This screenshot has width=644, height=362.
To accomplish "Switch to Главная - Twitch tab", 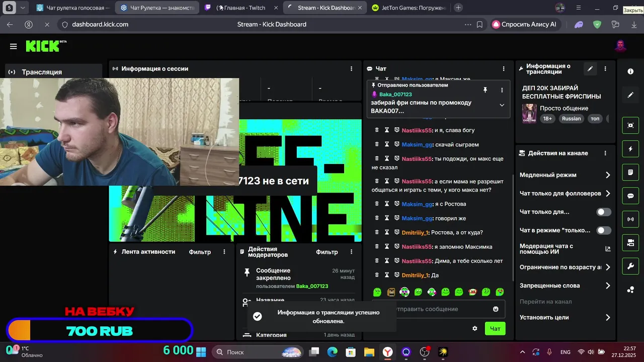I will (x=242, y=8).
